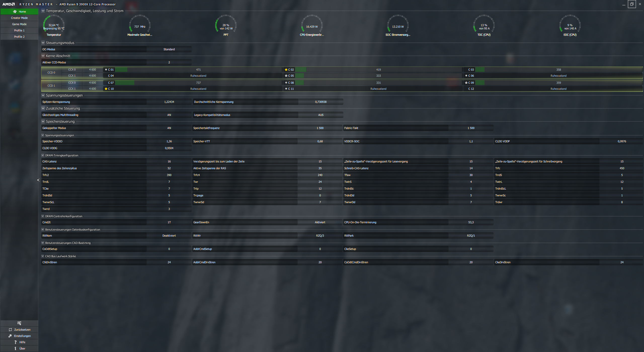
Task: Collapse the Steuerungsmodus section
Action: pyautogui.click(x=43, y=43)
